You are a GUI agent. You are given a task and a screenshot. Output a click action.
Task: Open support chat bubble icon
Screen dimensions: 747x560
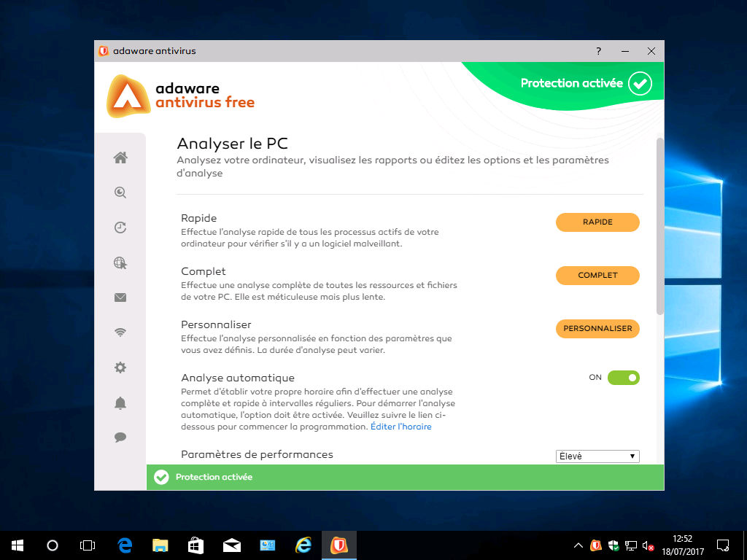point(120,437)
